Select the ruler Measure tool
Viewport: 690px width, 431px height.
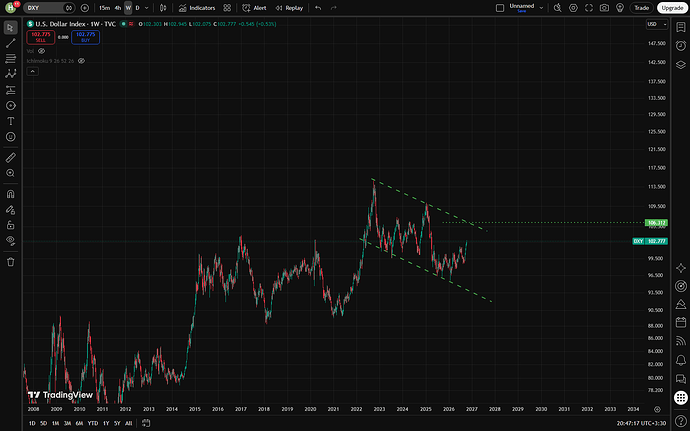(x=11, y=157)
